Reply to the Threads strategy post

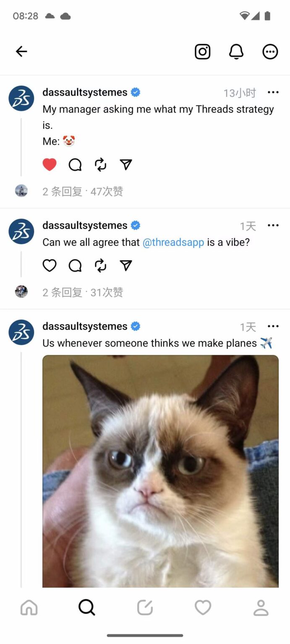[75, 165]
